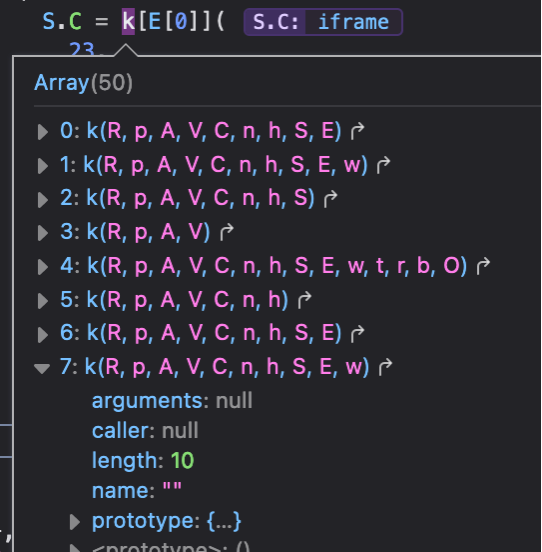The height and width of the screenshot is (552, 542).
Task: Jump to definition of function at index 7
Action: tap(385, 367)
